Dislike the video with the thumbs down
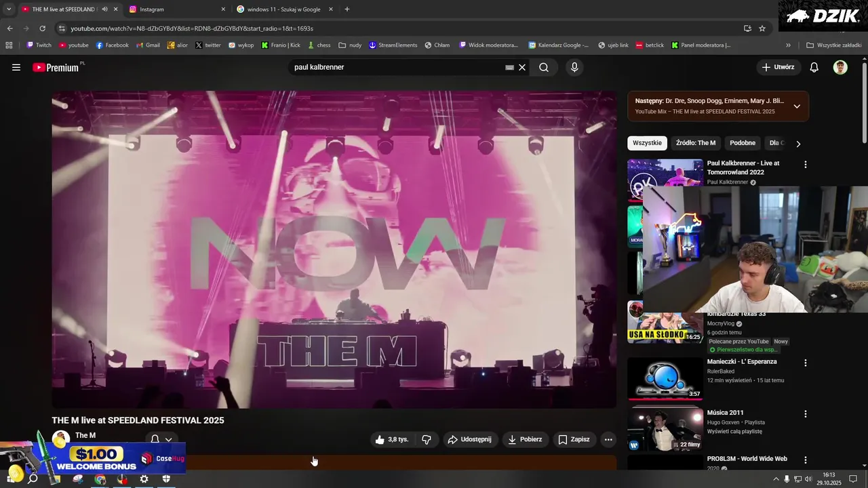The width and height of the screenshot is (868, 488). (427, 439)
